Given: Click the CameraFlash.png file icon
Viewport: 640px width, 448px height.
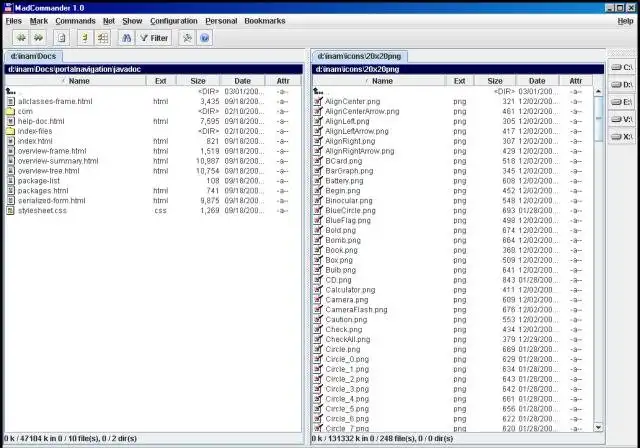Looking at the screenshot, I should (x=318, y=310).
